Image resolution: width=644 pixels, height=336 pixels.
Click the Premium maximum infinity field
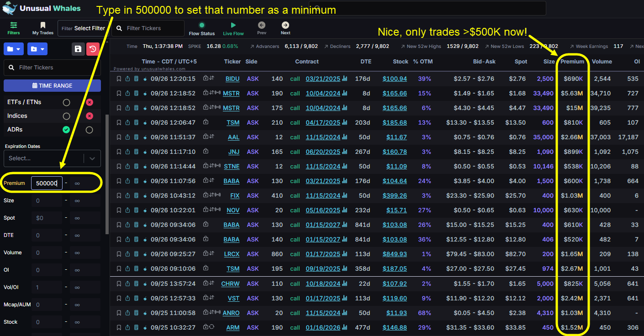[x=85, y=183]
